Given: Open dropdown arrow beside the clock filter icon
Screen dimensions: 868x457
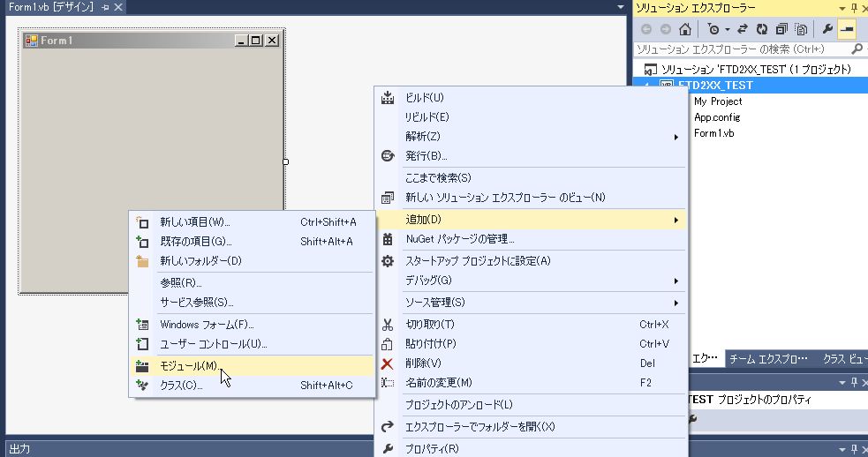Looking at the screenshot, I should tap(728, 29).
